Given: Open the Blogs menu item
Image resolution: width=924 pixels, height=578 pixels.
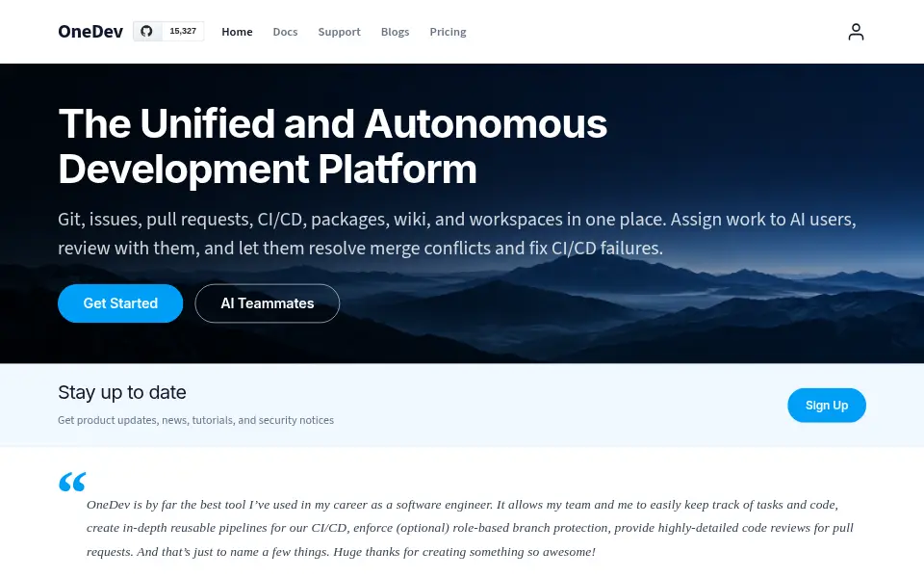Looking at the screenshot, I should click(x=395, y=32).
